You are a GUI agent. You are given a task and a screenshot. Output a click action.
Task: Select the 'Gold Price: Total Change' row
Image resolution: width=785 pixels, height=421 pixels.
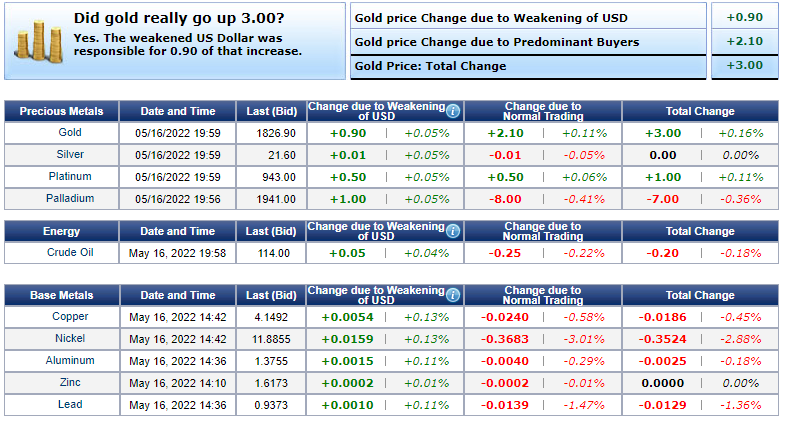[x=430, y=66]
